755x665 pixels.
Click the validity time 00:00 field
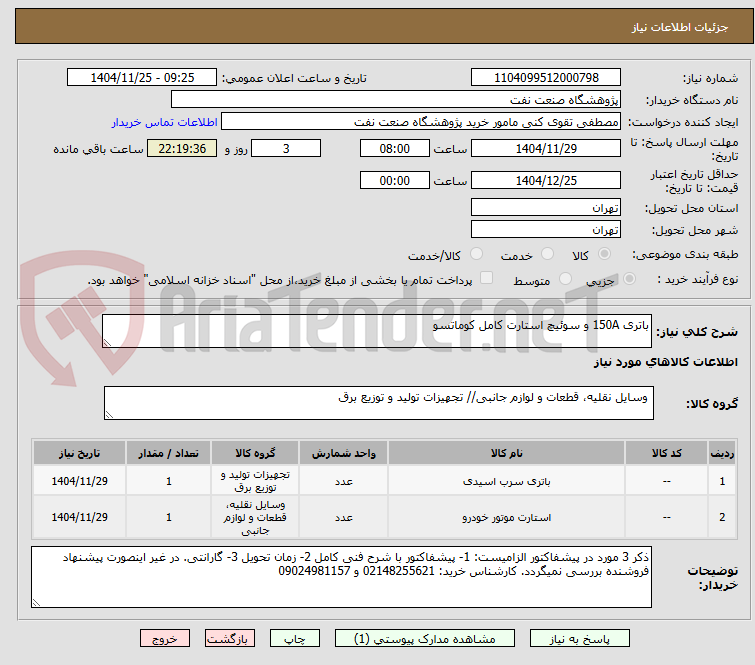pyautogui.click(x=394, y=180)
